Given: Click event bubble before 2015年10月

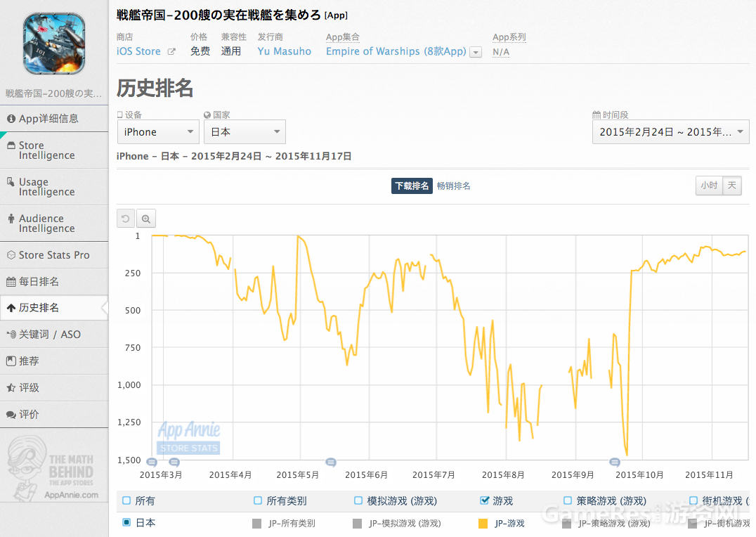Looking at the screenshot, I should [615, 462].
